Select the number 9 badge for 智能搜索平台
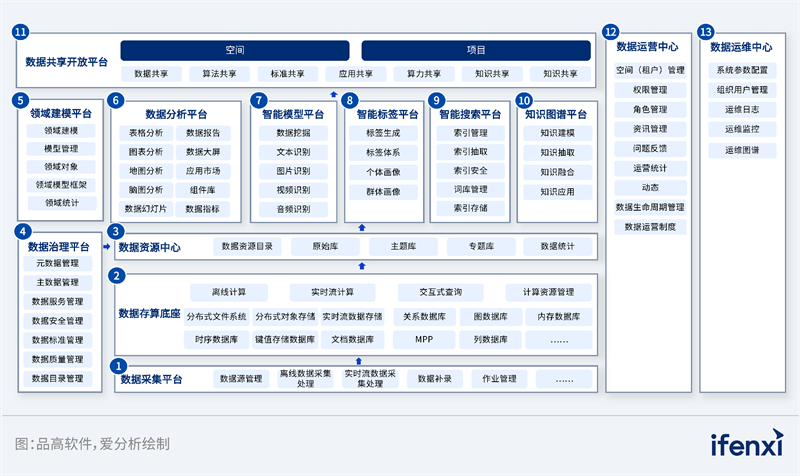 [x=436, y=100]
